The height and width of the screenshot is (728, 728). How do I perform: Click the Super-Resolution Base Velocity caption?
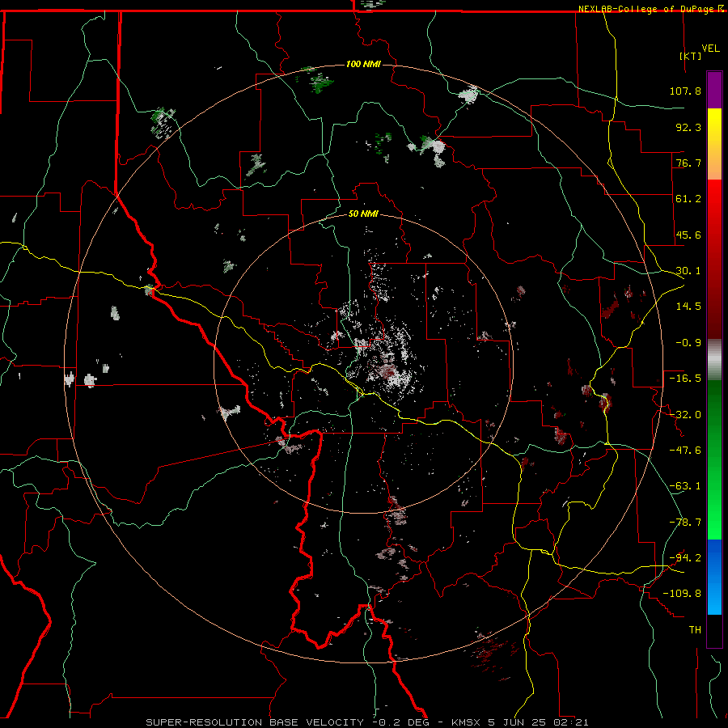(366, 722)
